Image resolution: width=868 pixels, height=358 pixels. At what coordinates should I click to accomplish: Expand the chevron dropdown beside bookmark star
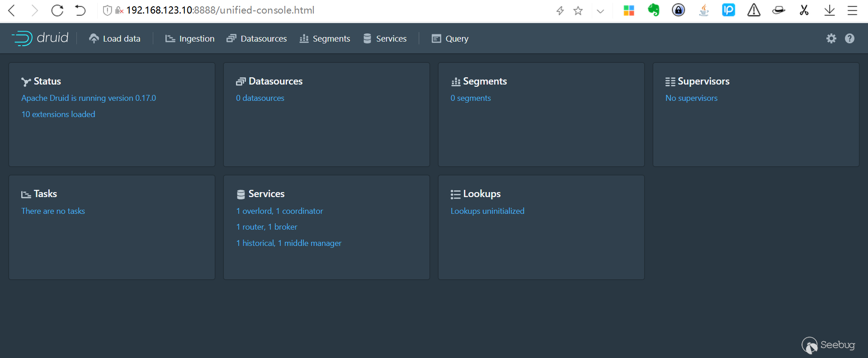click(600, 11)
